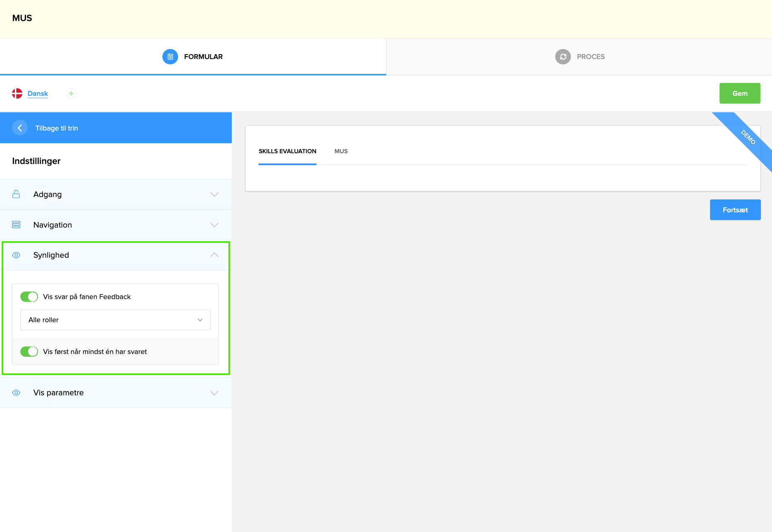Click the Navigation list icon
The height and width of the screenshot is (532, 772).
[x=16, y=225]
